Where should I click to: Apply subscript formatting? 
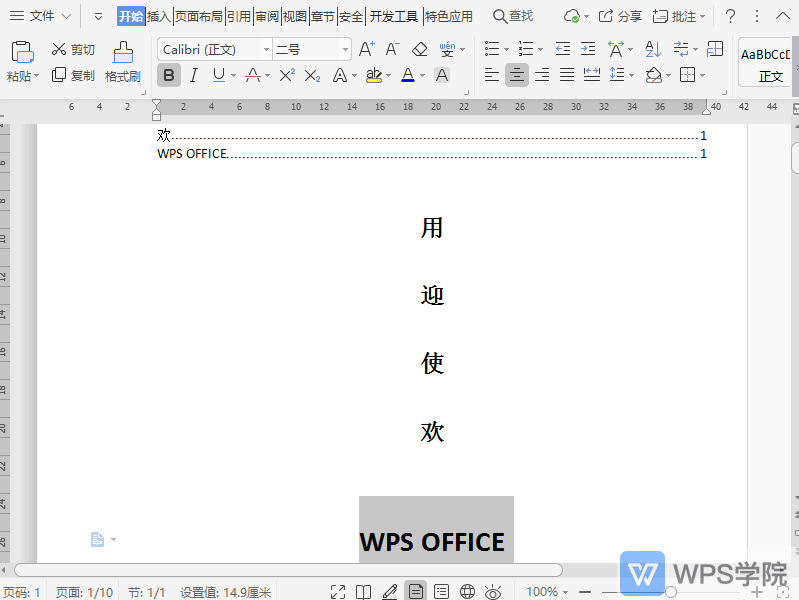click(312, 76)
